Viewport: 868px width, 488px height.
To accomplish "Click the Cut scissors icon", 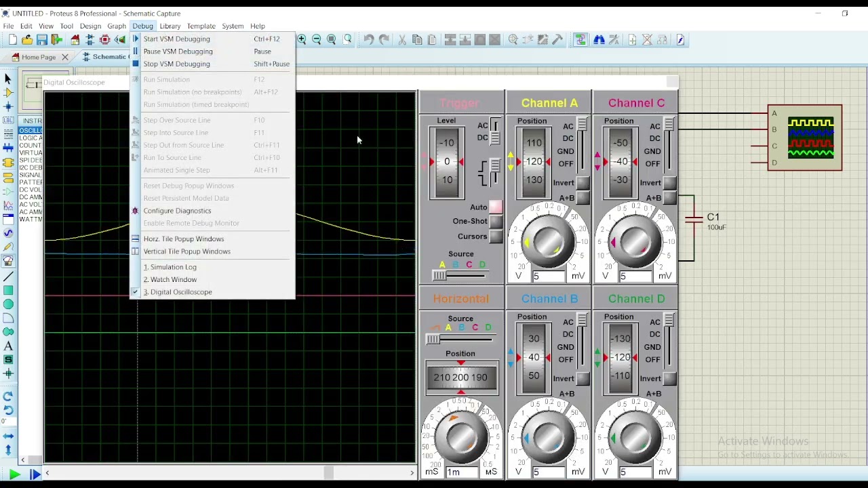I will (402, 40).
